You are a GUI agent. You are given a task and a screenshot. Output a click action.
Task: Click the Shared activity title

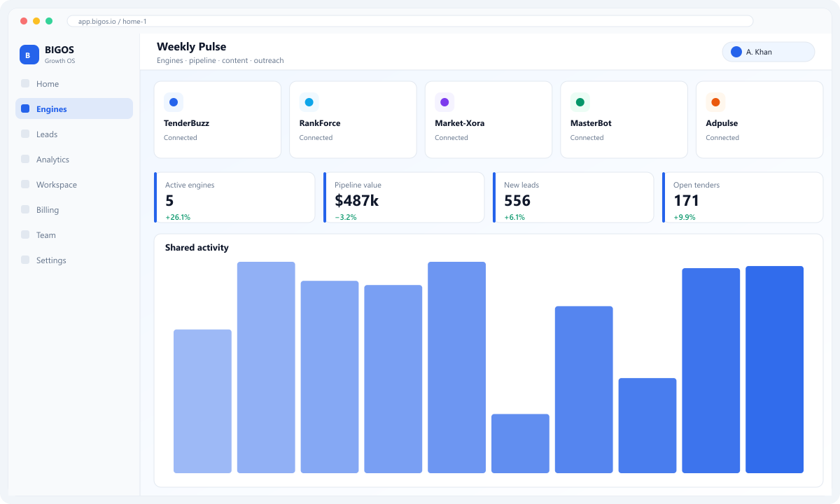pos(197,247)
